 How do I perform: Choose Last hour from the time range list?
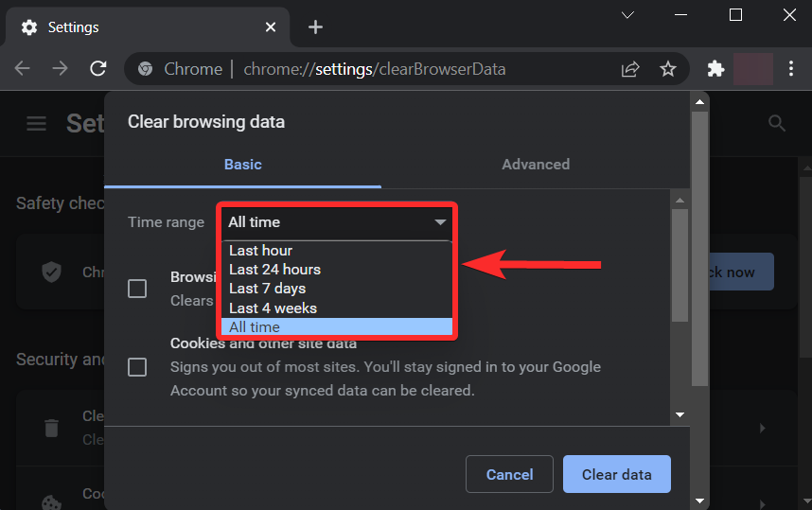click(x=260, y=251)
